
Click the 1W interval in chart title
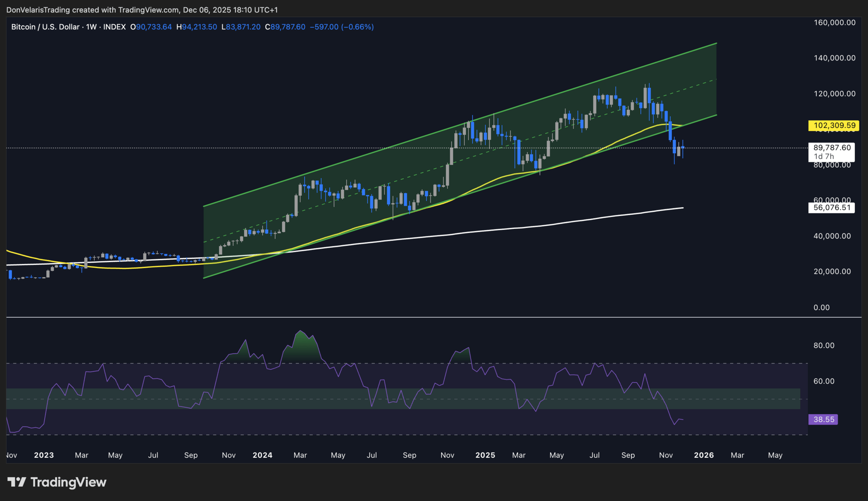[91, 27]
